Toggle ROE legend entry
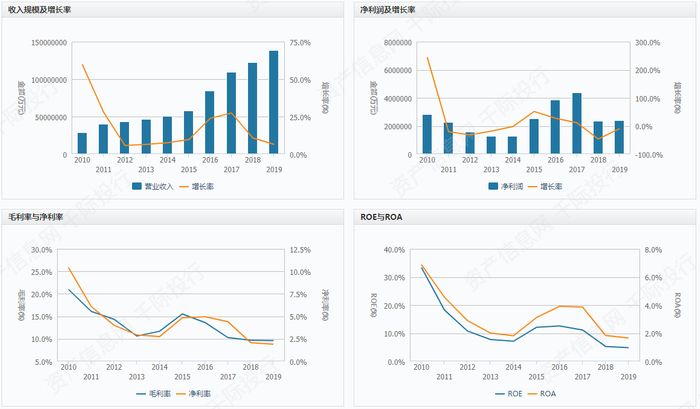700x409 pixels. point(508,394)
